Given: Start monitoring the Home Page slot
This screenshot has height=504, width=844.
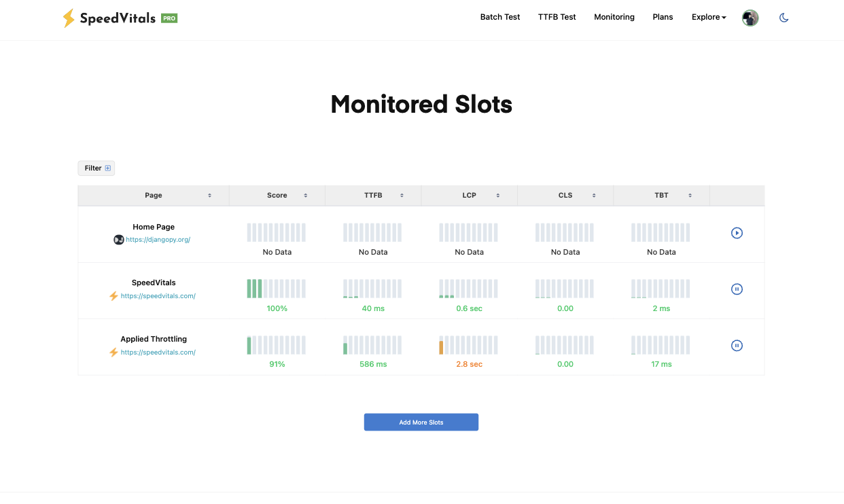Looking at the screenshot, I should (x=737, y=233).
